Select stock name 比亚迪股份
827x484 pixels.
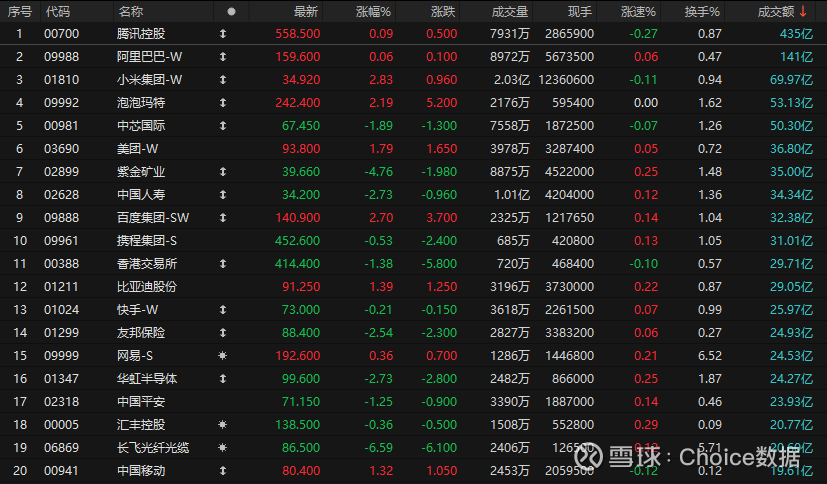pyautogui.click(x=147, y=287)
